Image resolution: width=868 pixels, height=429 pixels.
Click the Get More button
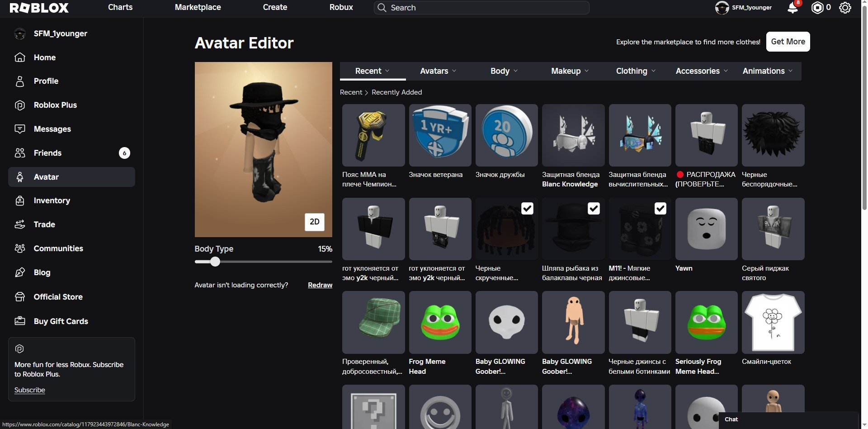click(788, 42)
